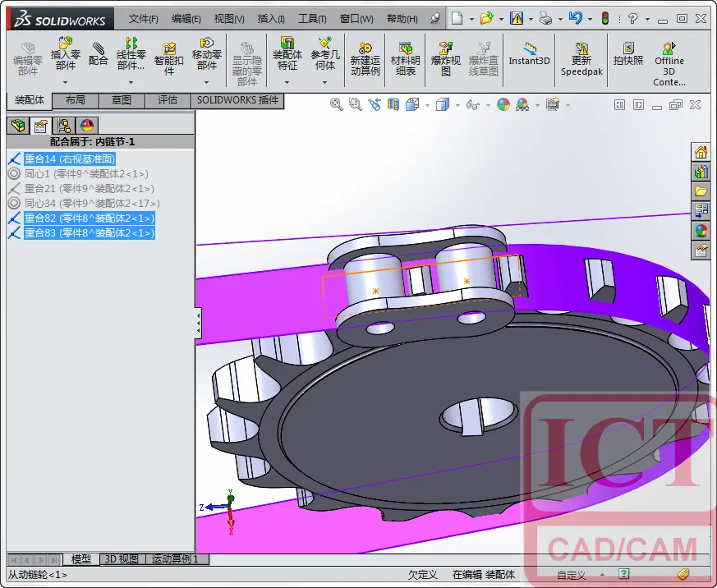Viewport: 717px width, 588px height.
Task: Click the 拍快照 snapshot icon
Action: (x=628, y=54)
